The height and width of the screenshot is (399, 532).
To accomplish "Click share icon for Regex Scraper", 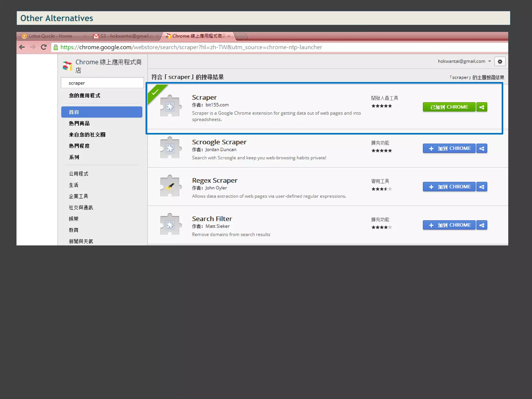I will (x=482, y=187).
